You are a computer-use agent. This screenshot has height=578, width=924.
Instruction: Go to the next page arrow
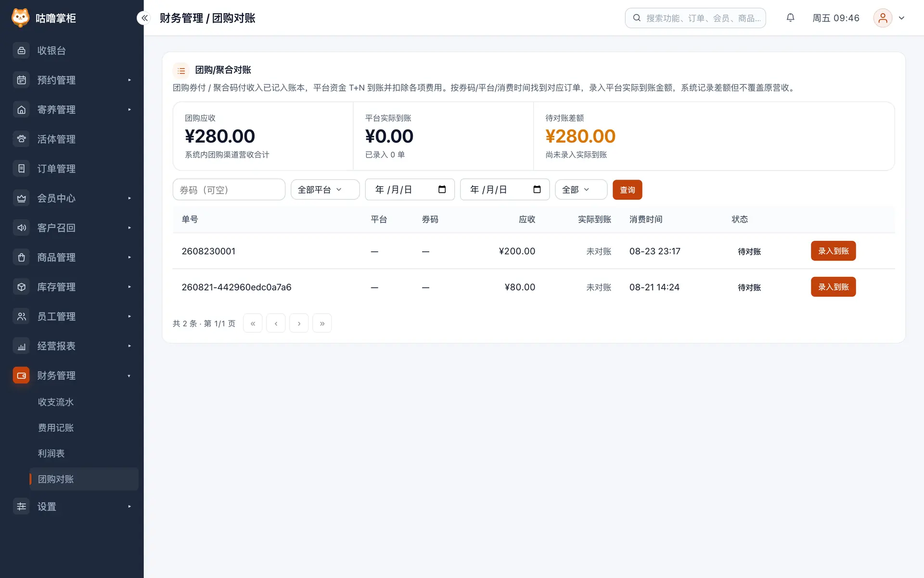pyautogui.click(x=299, y=323)
